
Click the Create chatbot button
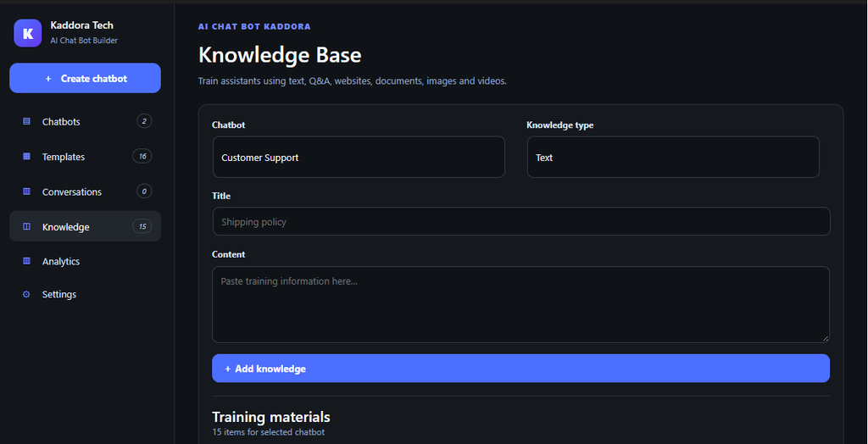coord(86,78)
